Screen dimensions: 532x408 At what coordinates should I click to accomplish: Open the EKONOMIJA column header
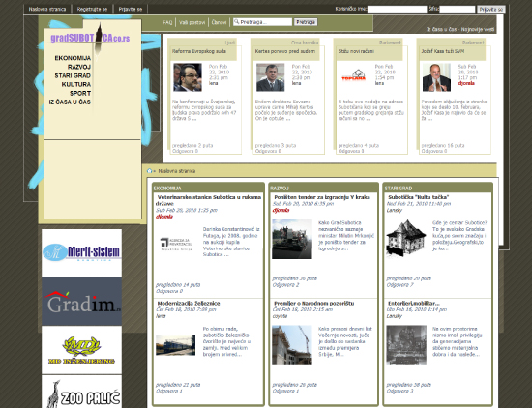(167, 189)
